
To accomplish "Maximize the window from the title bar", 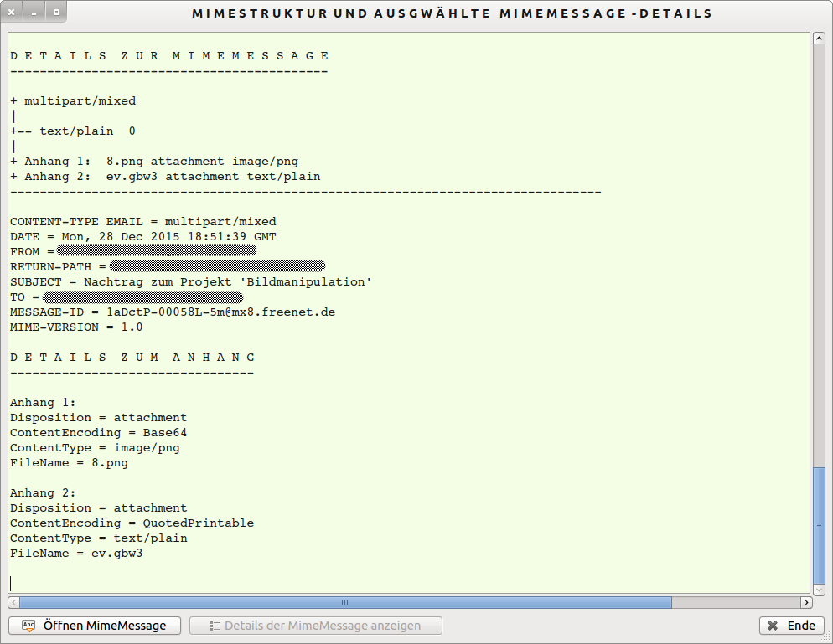I will pos(55,13).
